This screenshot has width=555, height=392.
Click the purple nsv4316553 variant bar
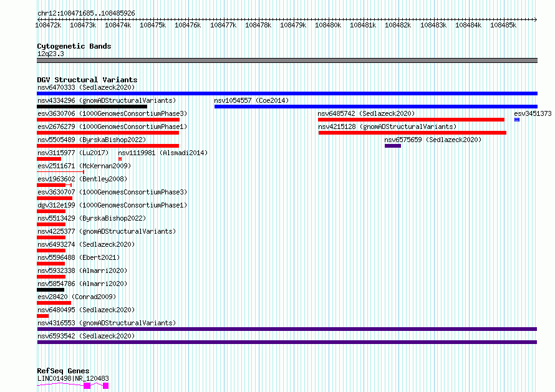(287, 330)
